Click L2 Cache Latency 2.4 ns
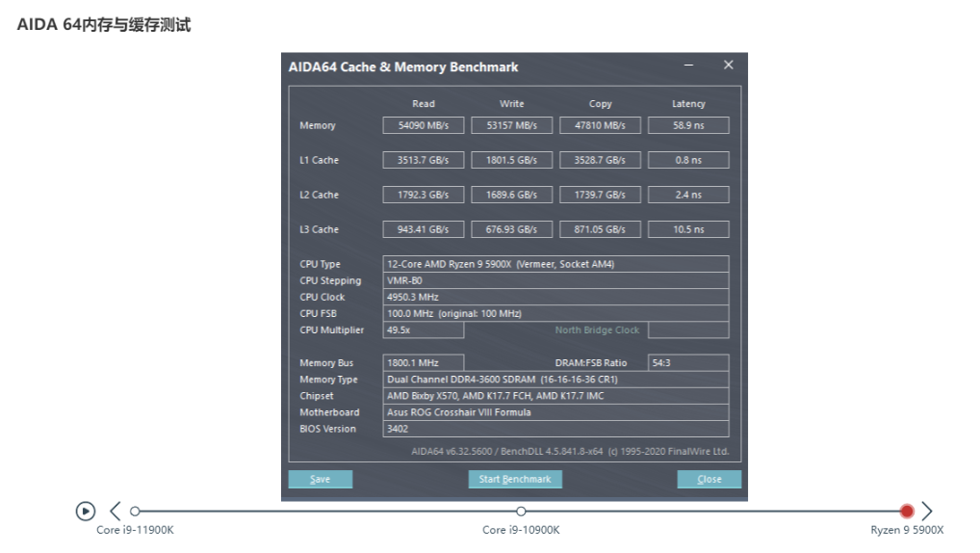 coord(688,195)
